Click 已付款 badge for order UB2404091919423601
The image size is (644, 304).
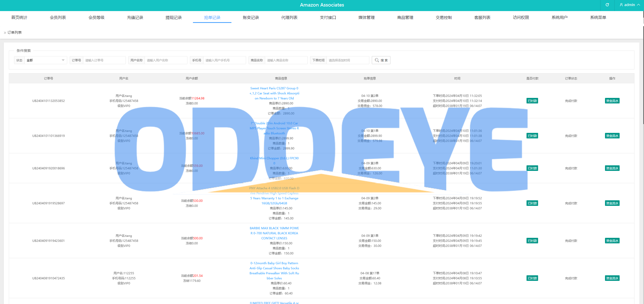pyautogui.click(x=532, y=241)
